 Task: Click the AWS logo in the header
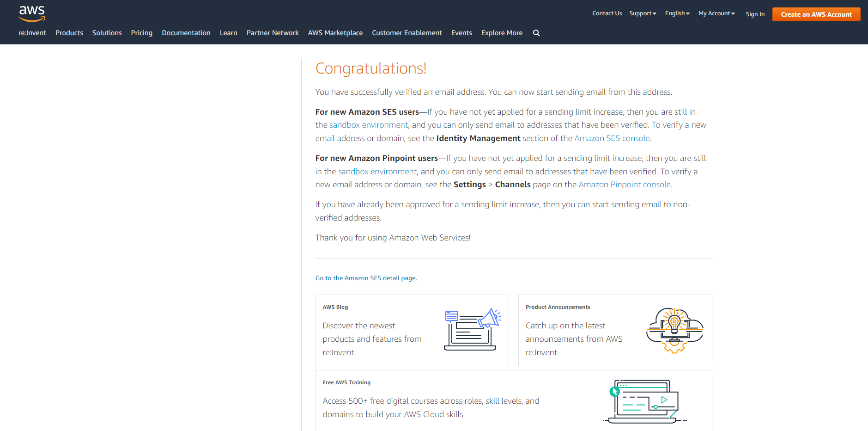tap(32, 14)
